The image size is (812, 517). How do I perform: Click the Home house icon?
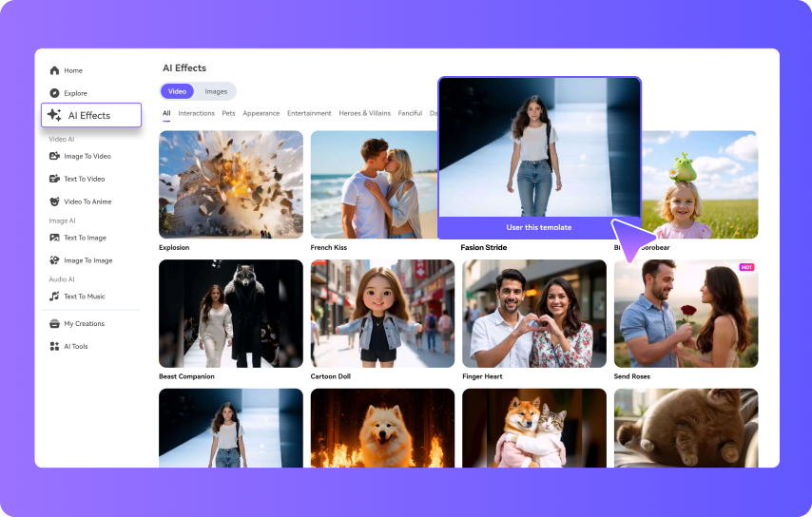click(54, 70)
